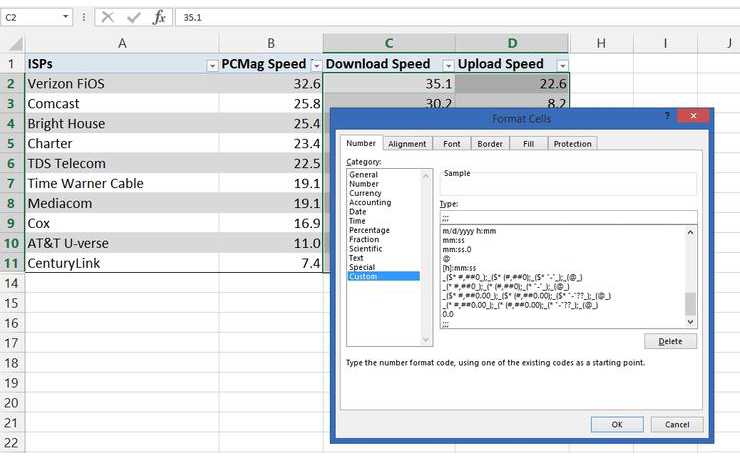Click the Enter checkmark formula bar icon
This screenshot has height=460, width=740.
coord(133,17)
